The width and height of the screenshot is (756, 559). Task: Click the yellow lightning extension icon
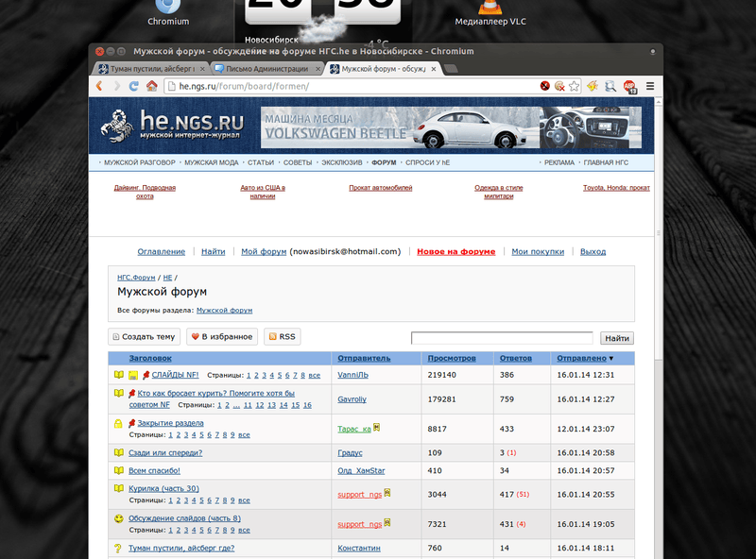(593, 86)
